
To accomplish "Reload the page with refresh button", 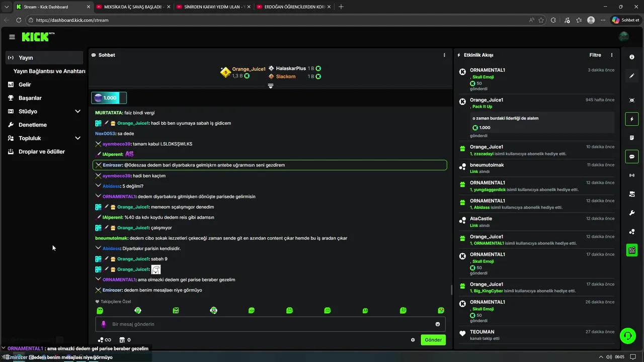I will tap(19, 20).
